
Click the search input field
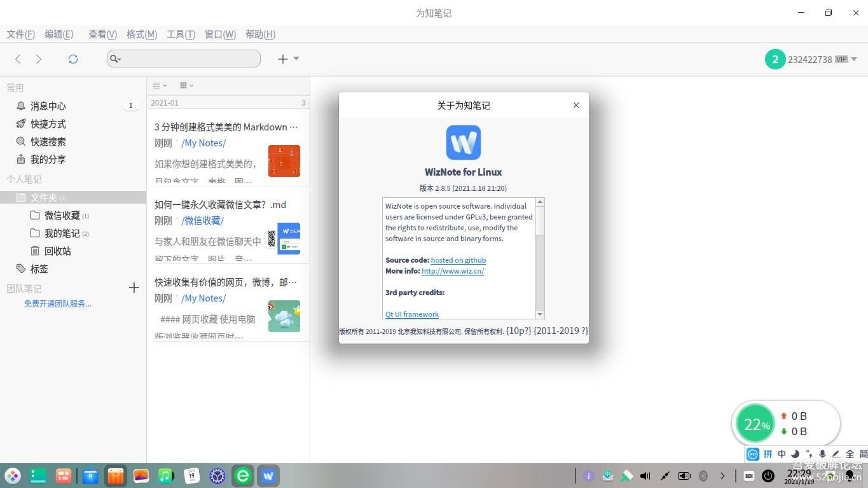(184, 59)
